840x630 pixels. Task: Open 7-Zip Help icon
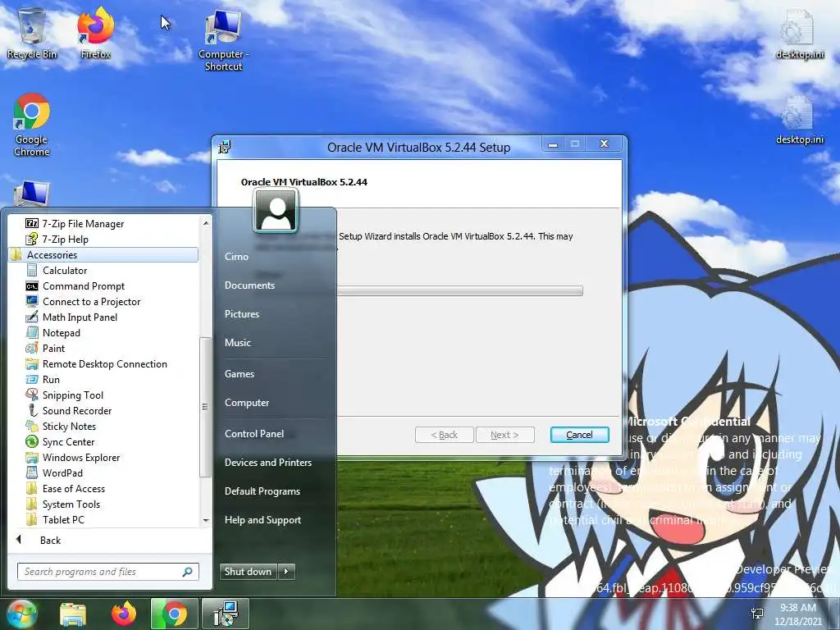[x=32, y=239]
